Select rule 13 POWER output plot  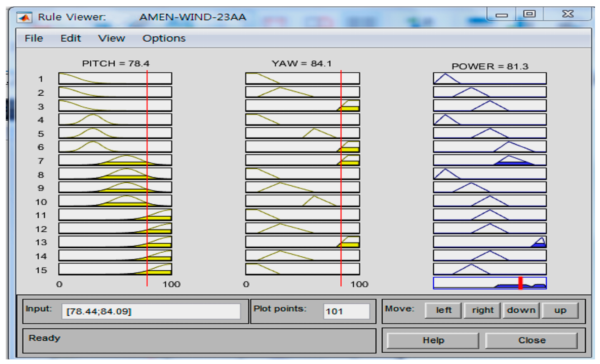[489, 242]
